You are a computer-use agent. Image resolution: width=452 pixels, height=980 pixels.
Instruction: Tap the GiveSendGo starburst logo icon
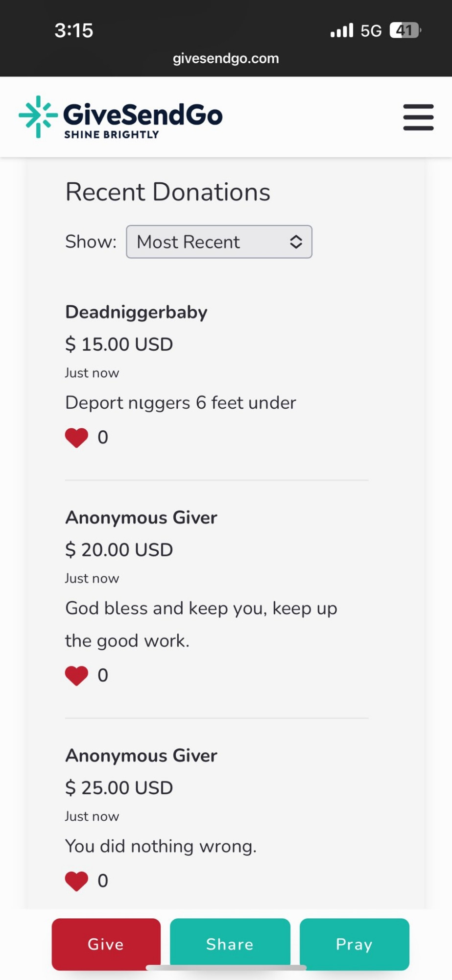pos(38,117)
